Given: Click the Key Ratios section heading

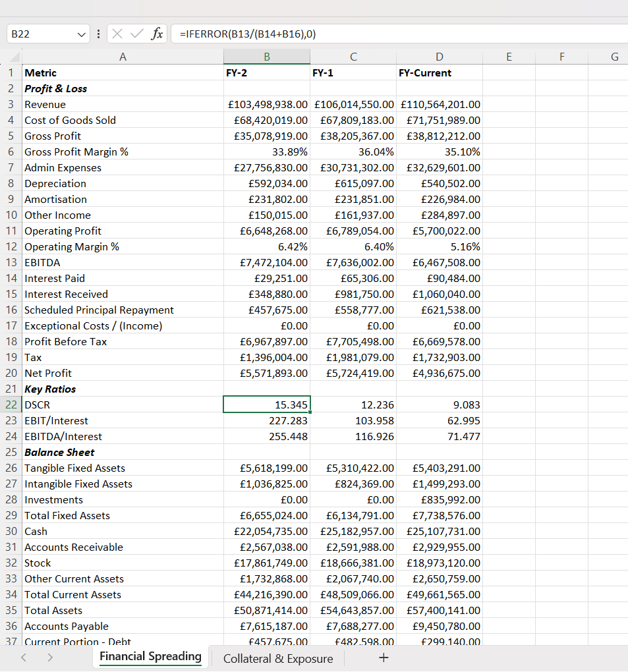Looking at the screenshot, I should 123,389.
